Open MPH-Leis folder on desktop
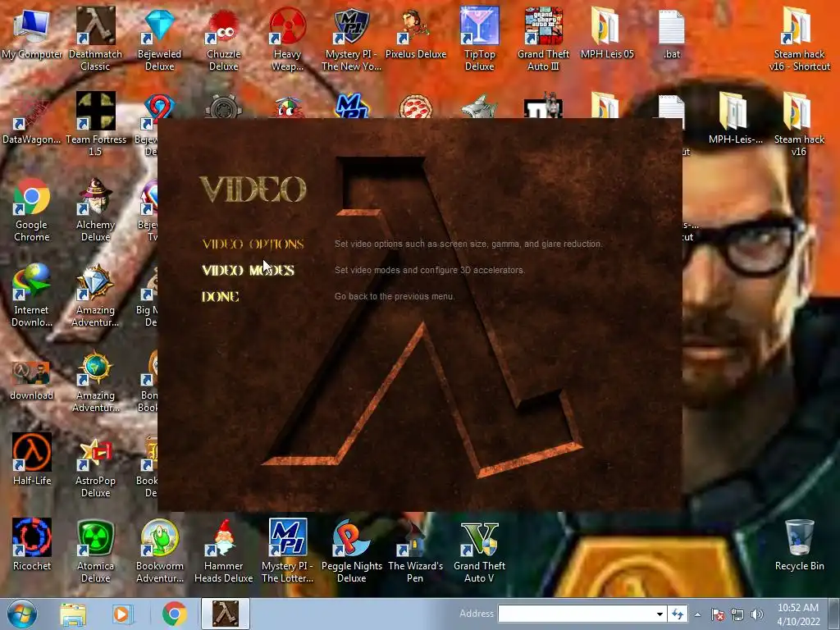This screenshot has height=630, width=840. 735,119
